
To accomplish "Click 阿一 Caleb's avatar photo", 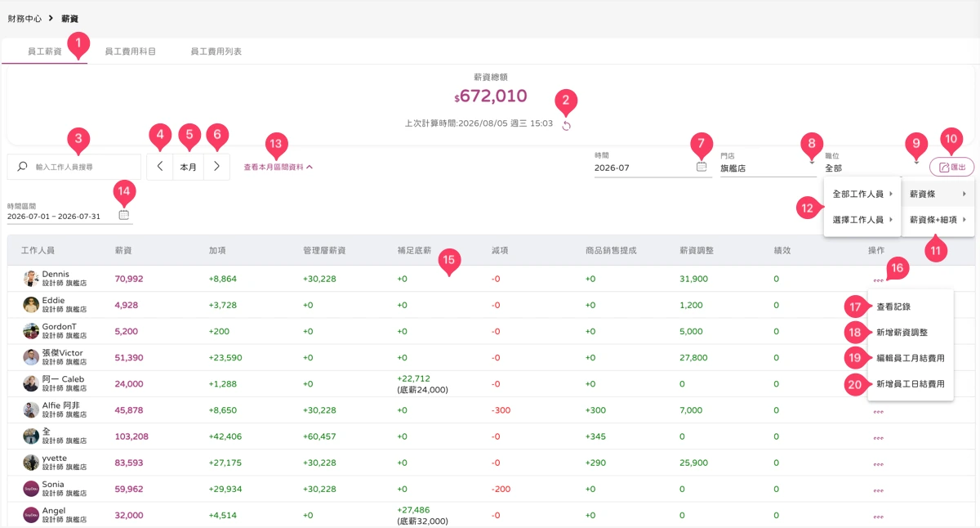I will pos(31,383).
